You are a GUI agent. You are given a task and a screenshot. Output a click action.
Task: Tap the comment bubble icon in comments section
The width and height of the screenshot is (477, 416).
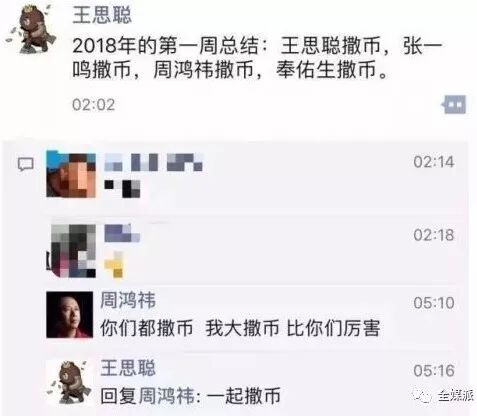(26, 164)
